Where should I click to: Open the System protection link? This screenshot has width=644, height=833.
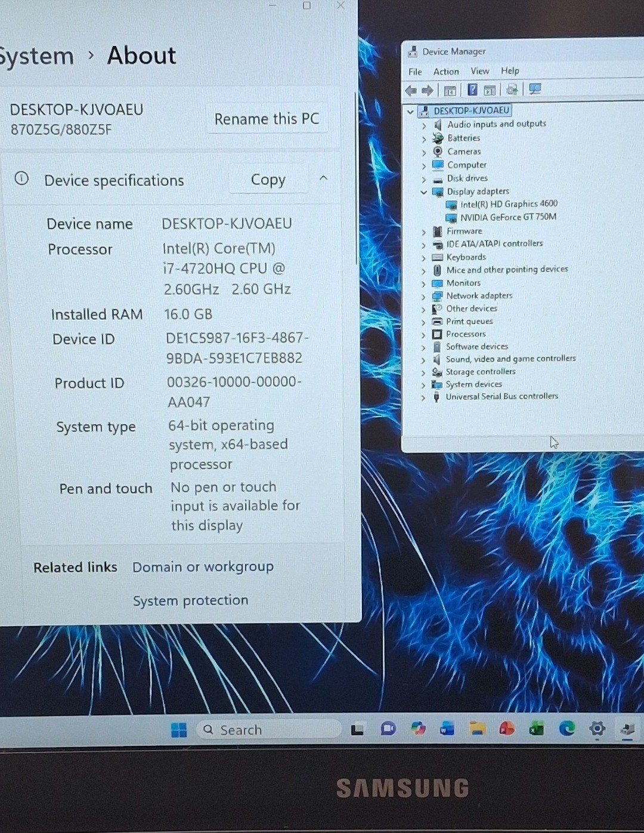(x=191, y=600)
